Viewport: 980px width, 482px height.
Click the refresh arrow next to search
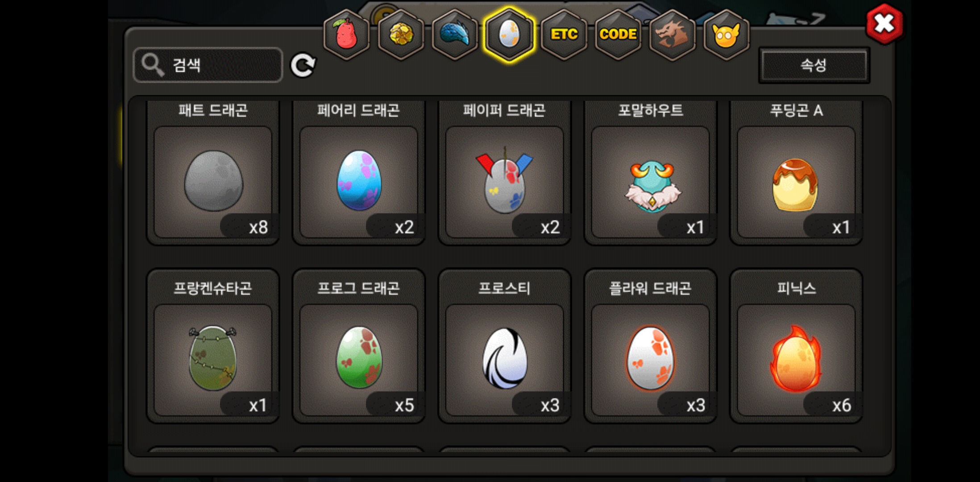(x=303, y=66)
